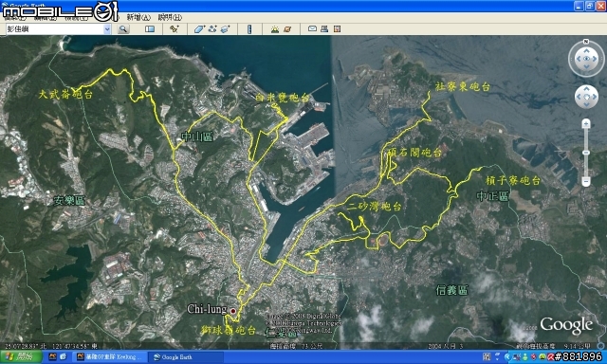This screenshot has width=607, height=364.
Task: Click the Chi-lung city name label
Action: (x=207, y=309)
